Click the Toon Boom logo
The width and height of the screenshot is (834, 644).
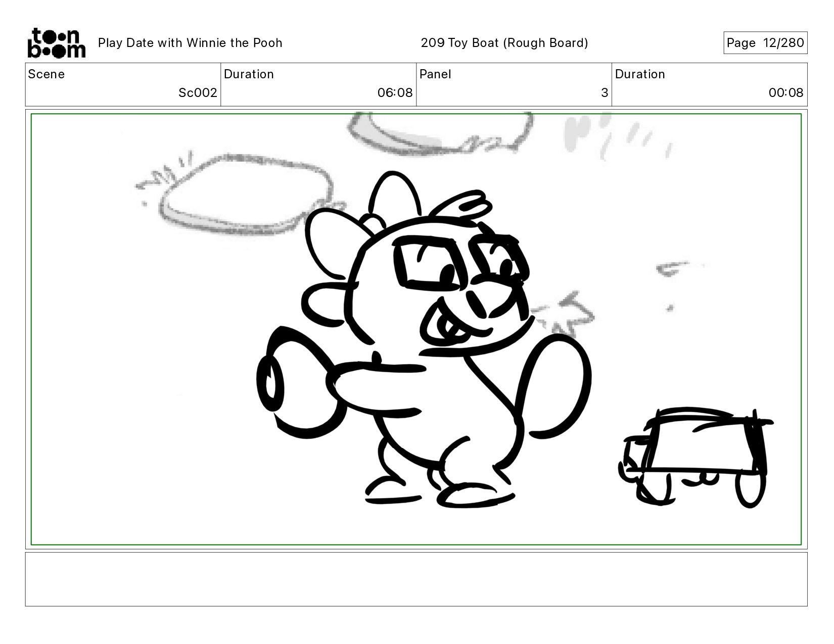click(56, 43)
